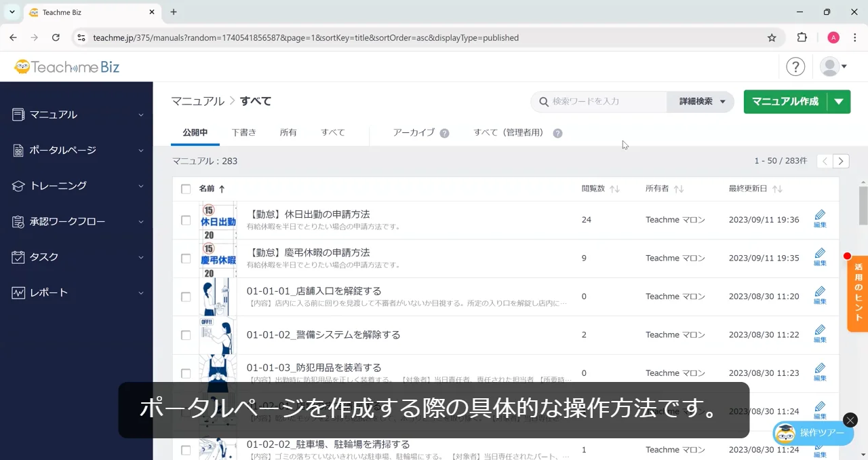The height and width of the screenshot is (460, 868).
Task: Switch to the すべて（管理者用） tab
Action: click(x=511, y=133)
